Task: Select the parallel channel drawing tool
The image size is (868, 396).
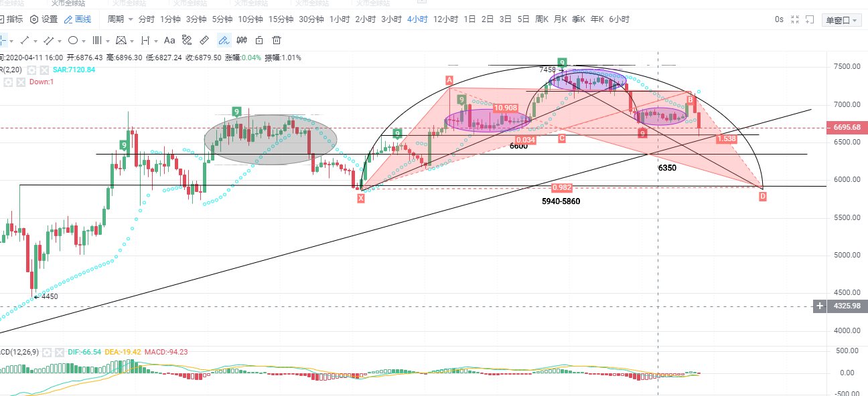Action: pyautogui.click(x=48, y=40)
